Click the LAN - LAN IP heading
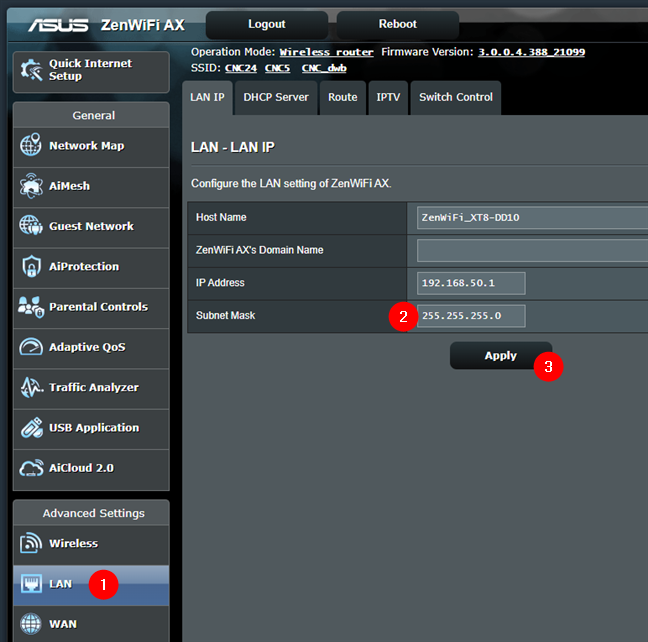 tap(233, 147)
